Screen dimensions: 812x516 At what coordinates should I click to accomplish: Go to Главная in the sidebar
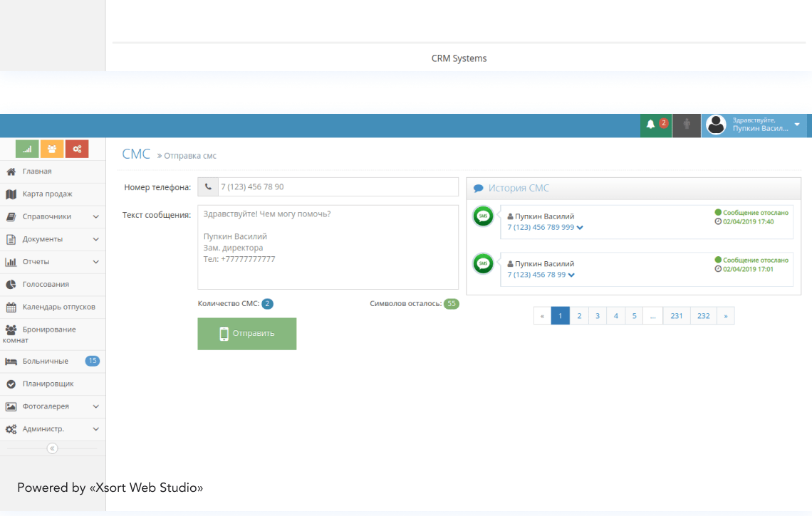[x=41, y=171]
